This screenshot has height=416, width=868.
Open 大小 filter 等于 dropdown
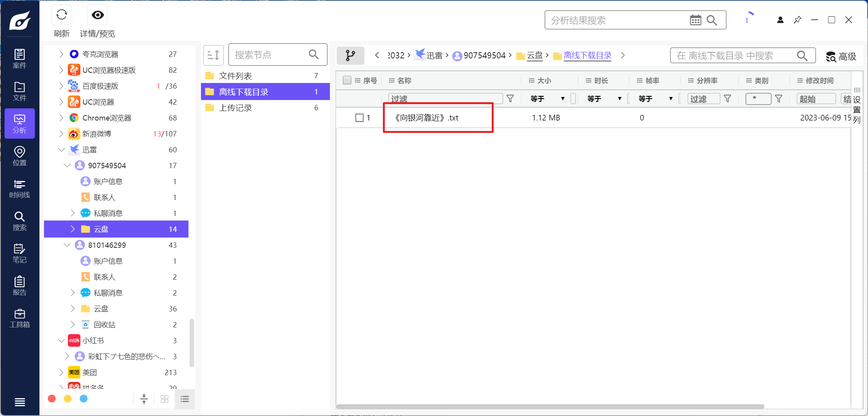click(547, 99)
